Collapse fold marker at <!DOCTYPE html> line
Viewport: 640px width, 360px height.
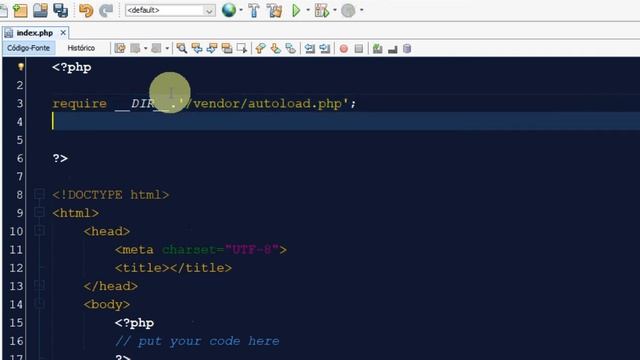[x=39, y=194]
